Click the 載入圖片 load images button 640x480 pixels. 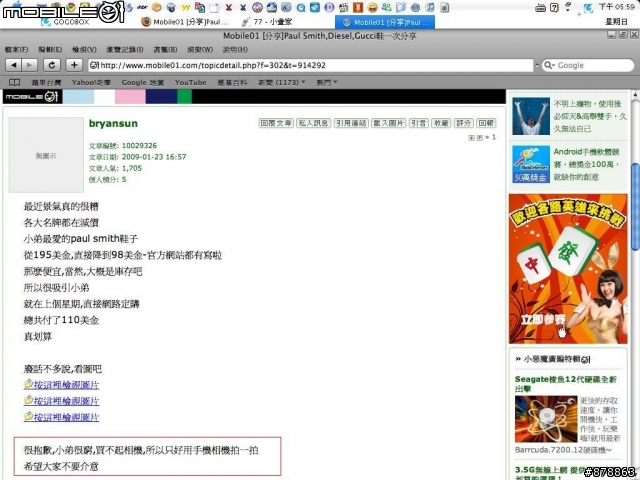pyautogui.click(x=389, y=123)
